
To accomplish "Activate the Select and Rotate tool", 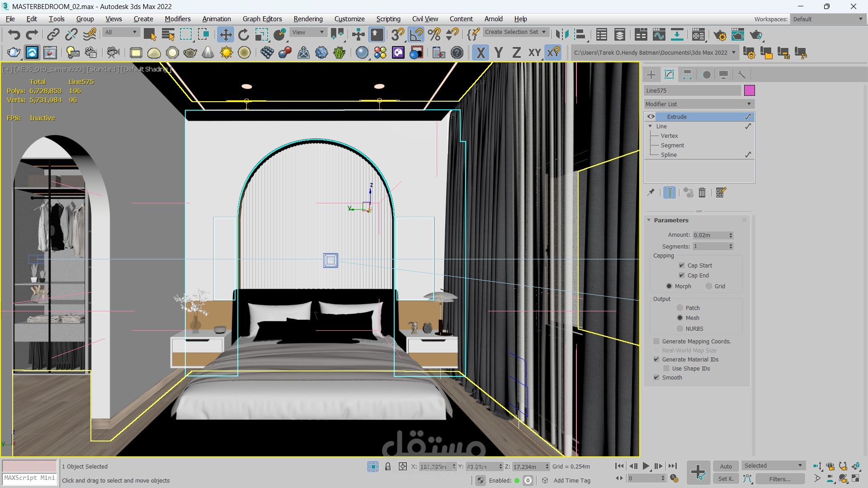I will click(243, 34).
